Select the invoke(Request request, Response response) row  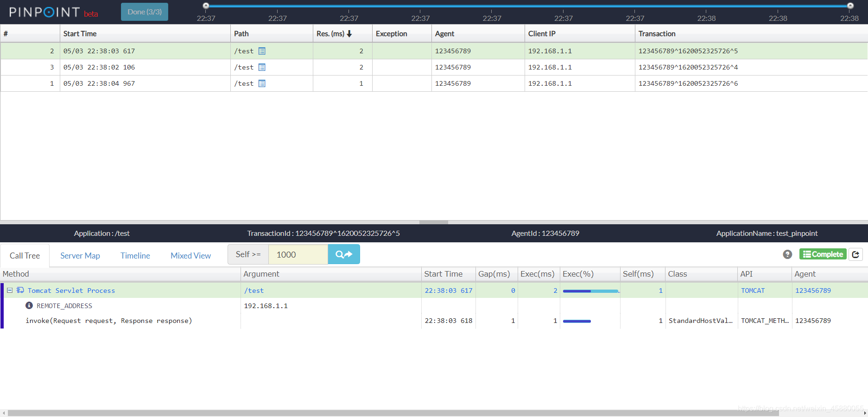click(434, 321)
